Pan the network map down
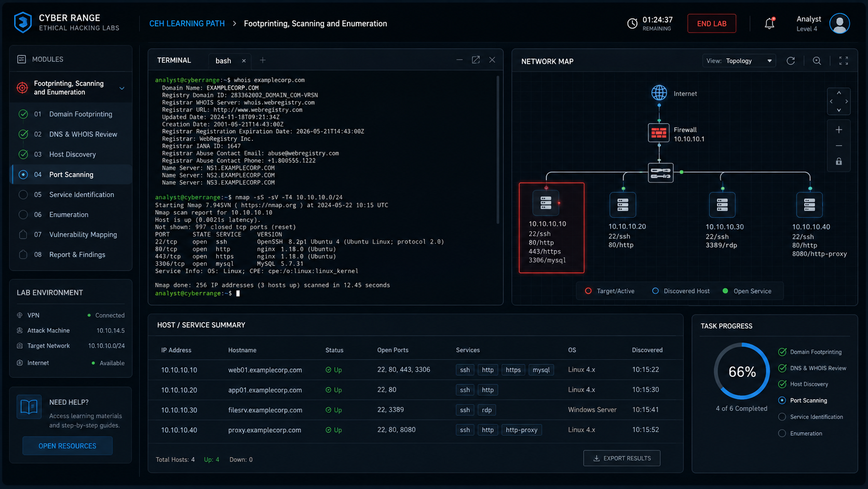This screenshot has height=489, width=868. tap(839, 110)
